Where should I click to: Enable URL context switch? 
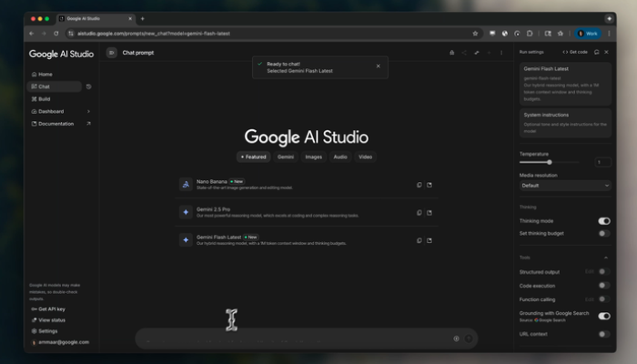(604, 334)
